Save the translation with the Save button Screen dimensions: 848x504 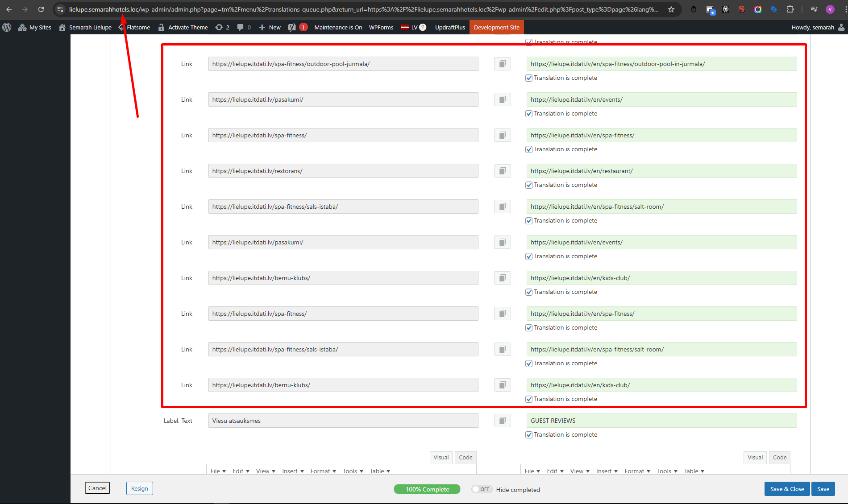pyautogui.click(x=823, y=489)
